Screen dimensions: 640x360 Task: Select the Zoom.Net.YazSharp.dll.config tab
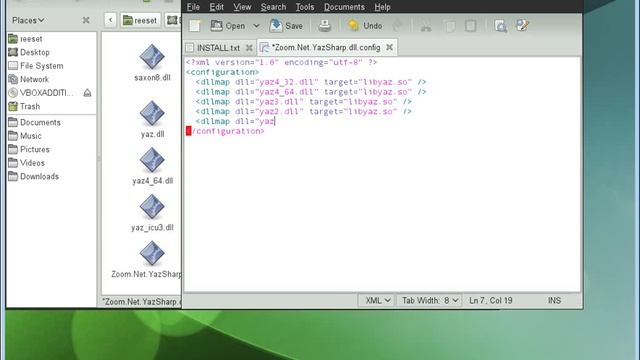tap(326, 47)
